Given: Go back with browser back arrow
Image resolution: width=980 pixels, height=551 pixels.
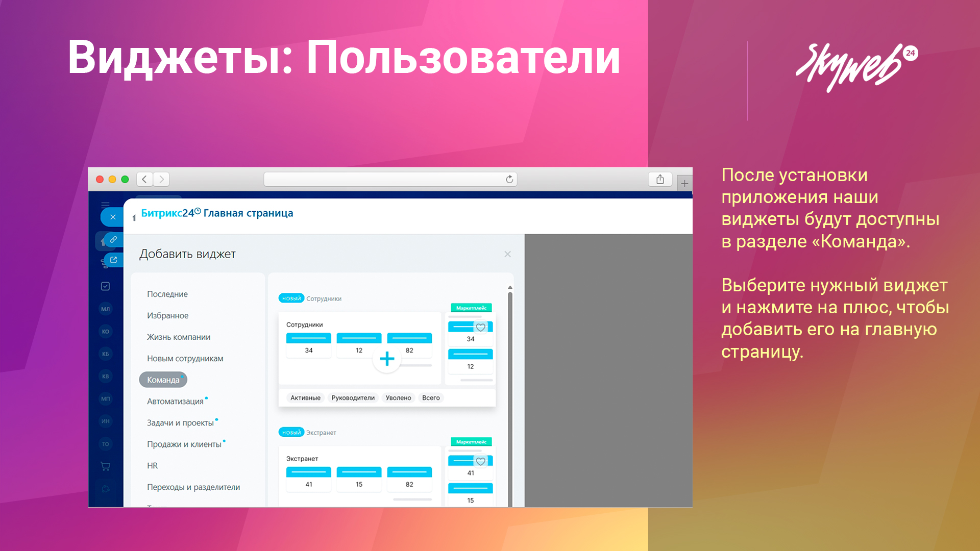Looking at the screenshot, I should point(144,179).
